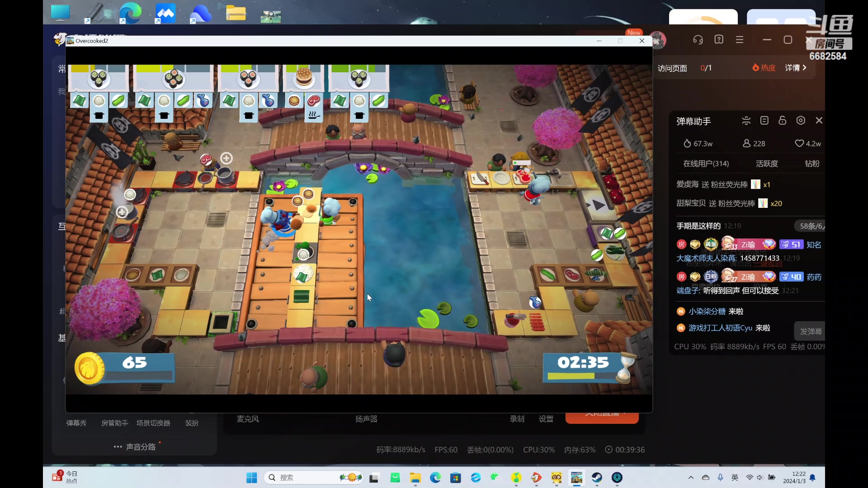Open the Microsoft Edge desktop shortcut
Image resolution: width=868 pixels, height=488 pixels.
pos(130,13)
